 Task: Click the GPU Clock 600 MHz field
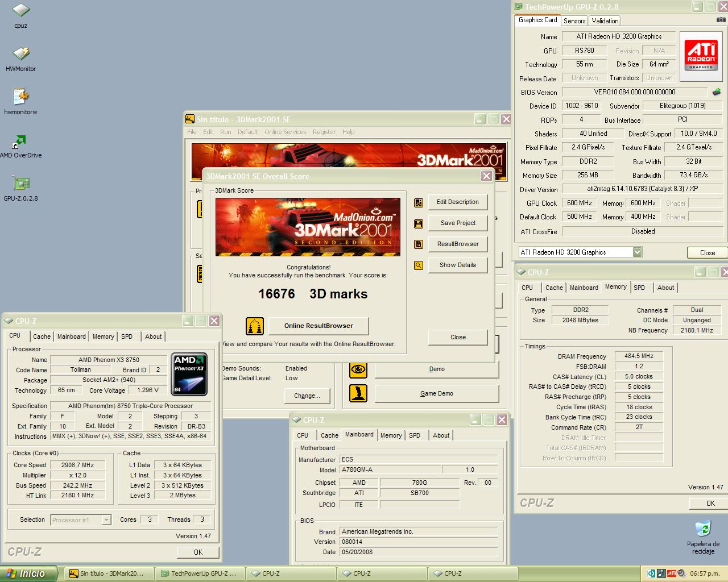[x=580, y=203]
